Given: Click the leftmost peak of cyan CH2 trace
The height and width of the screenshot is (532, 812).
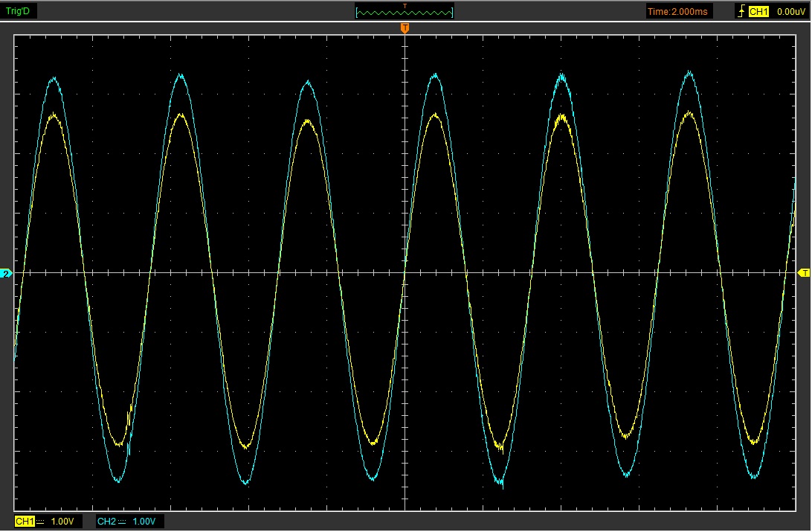Looking at the screenshot, I should click(54, 77).
